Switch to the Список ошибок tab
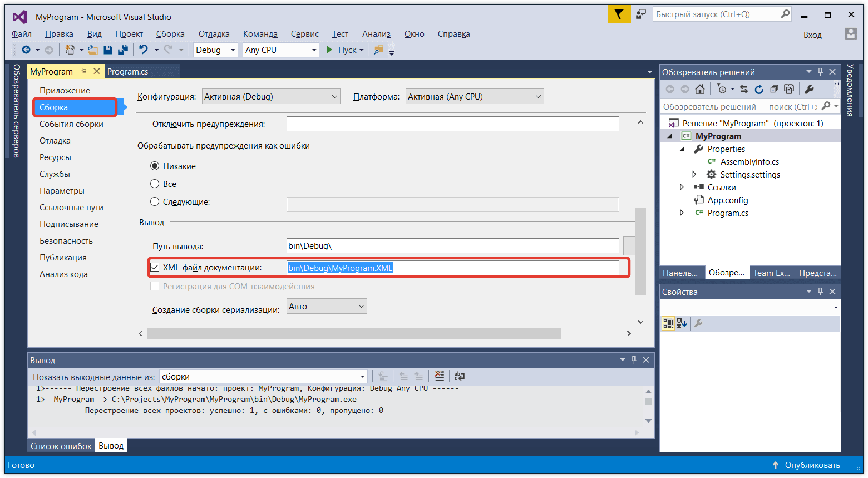The width and height of the screenshot is (868, 478). [61, 446]
